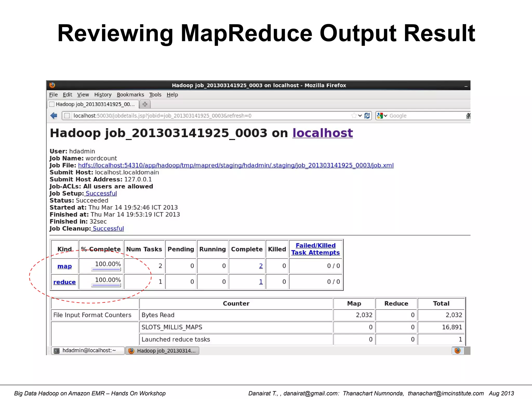Click the page icon left of the URL
The image size is (532, 399).
(x=67, y=116)
